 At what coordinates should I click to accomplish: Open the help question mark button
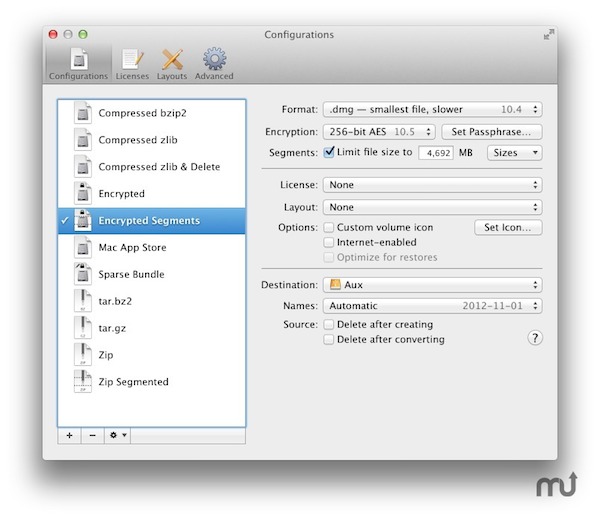[x=535, y=339]
